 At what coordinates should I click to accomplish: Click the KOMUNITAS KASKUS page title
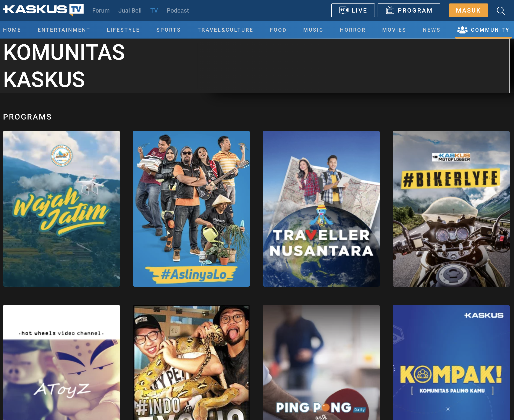[x=64, y=66]
